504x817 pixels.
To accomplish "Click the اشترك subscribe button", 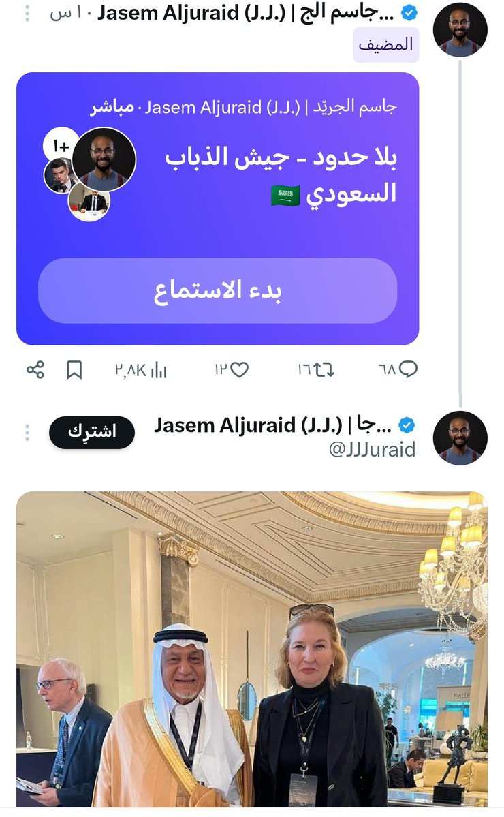I will [92, 432].
